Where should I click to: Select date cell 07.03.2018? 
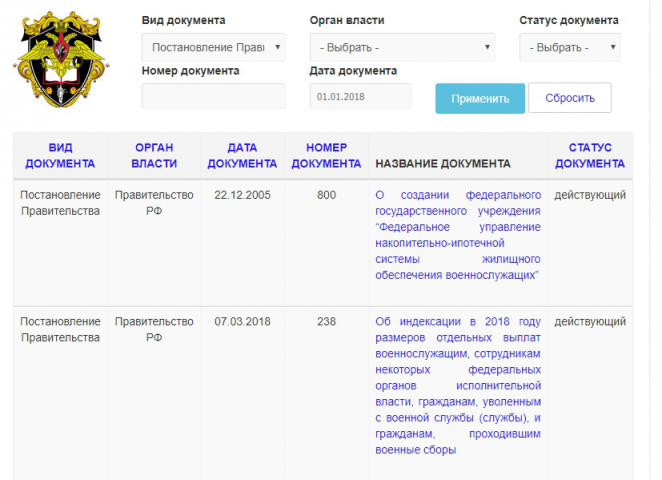242,322
